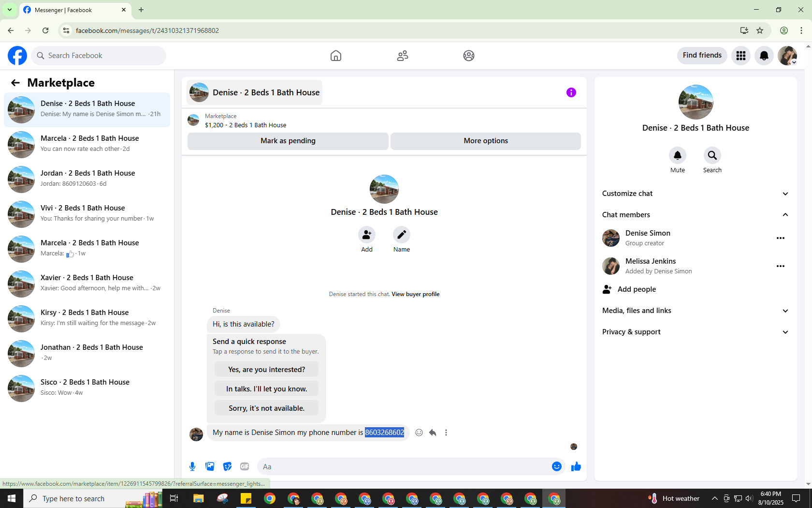Screen dimensions: 812x508
Task: Record a voice clip with microphone icon
Action: [x=192, y=466]
